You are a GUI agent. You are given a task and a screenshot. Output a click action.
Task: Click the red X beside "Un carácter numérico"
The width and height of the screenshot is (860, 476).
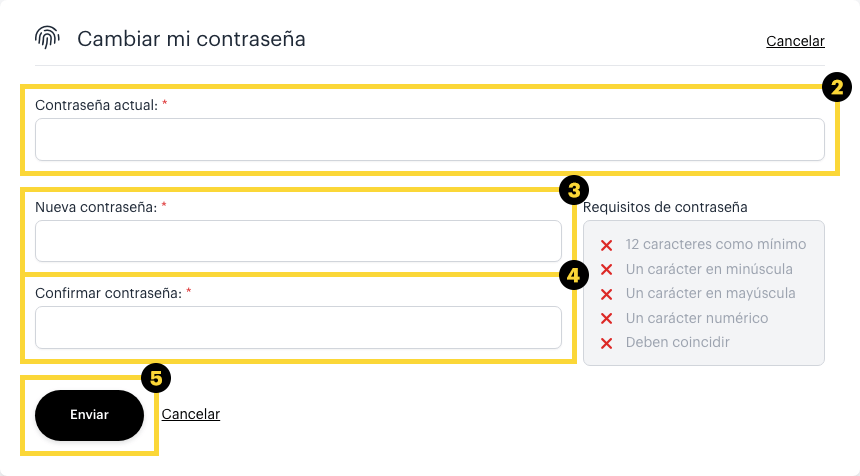point(606,319)
